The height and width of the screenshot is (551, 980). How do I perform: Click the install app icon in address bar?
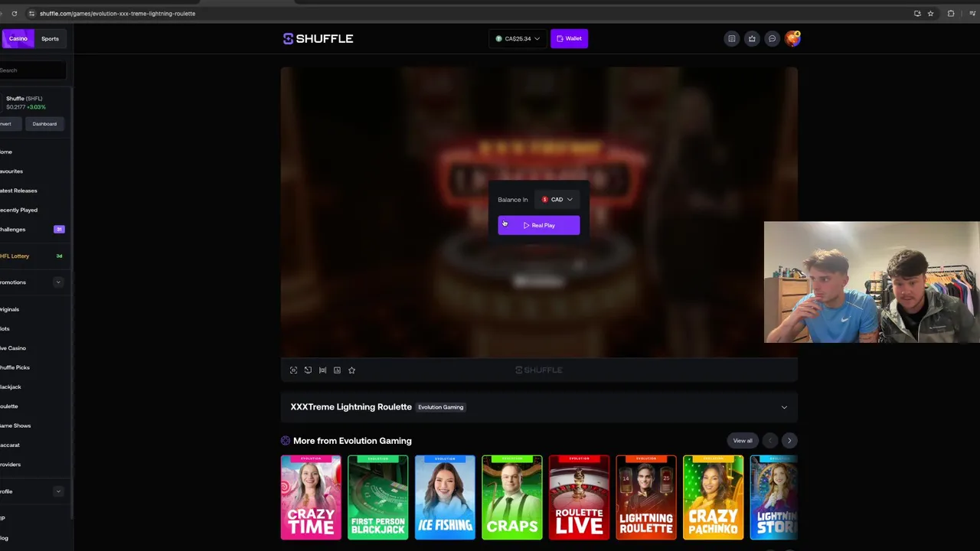click(x=917, y=13)
